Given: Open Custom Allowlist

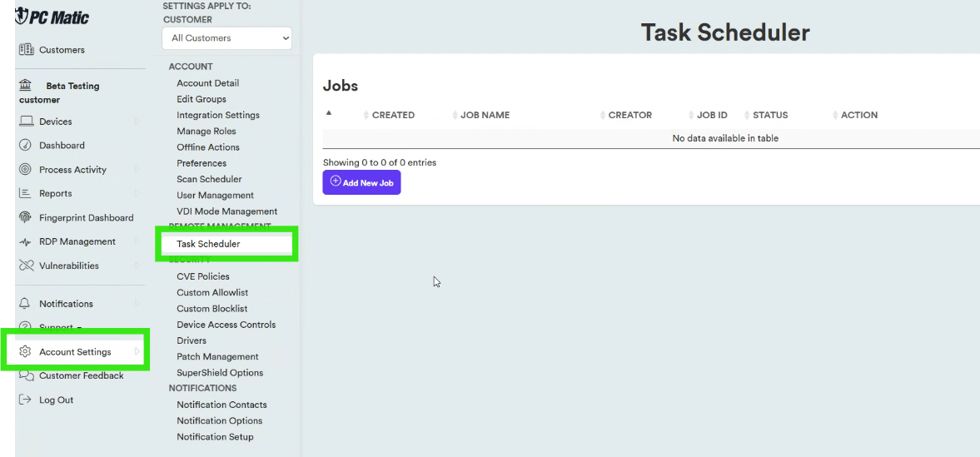Looking at the screenshot, I should [x=212, y=292].
